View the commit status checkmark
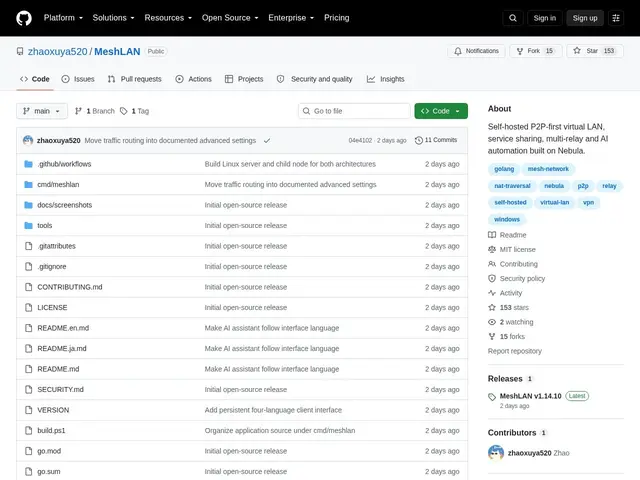The image size is (640, 480). pyautogui.click(x=267, y=140)
